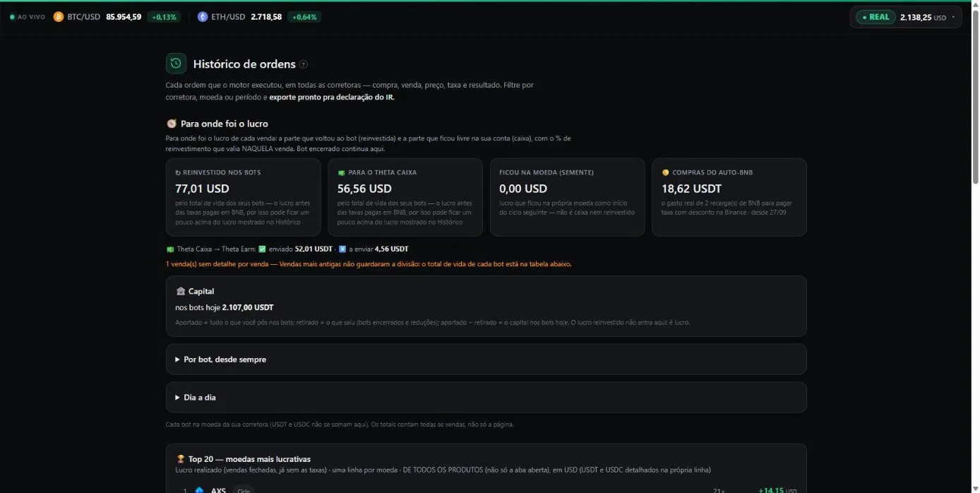
Task: Click the enviado 52,01 USDT amount
Action: [313, 249]
